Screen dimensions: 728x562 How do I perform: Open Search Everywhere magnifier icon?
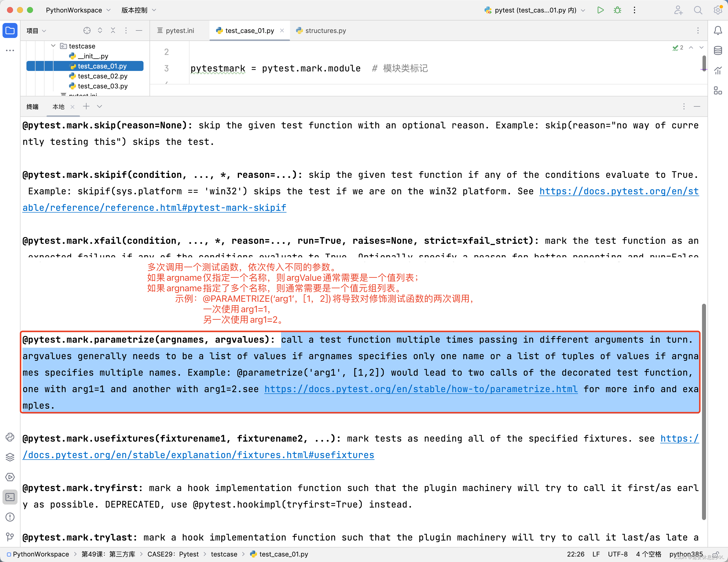[x=698, y=10]
